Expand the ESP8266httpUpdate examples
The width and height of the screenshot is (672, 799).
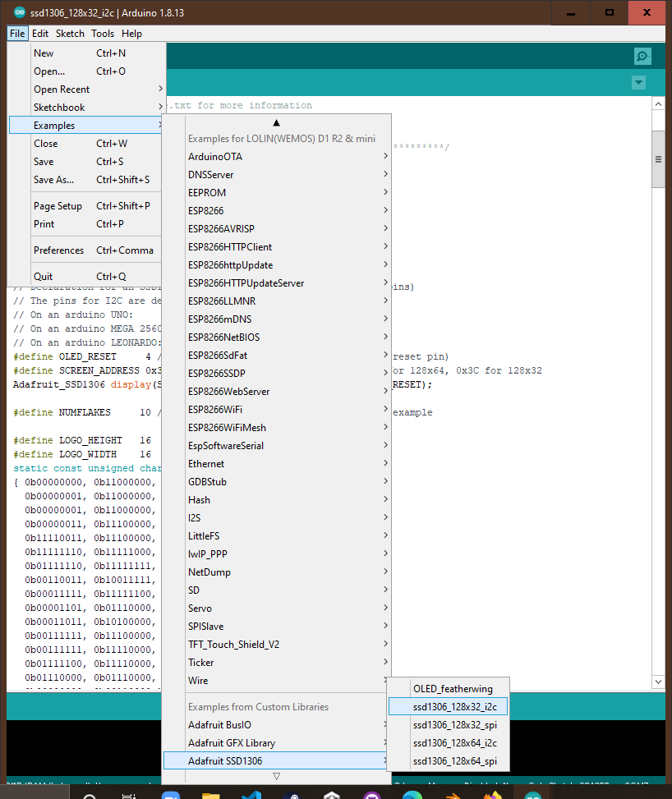click(x=277, y=265)
